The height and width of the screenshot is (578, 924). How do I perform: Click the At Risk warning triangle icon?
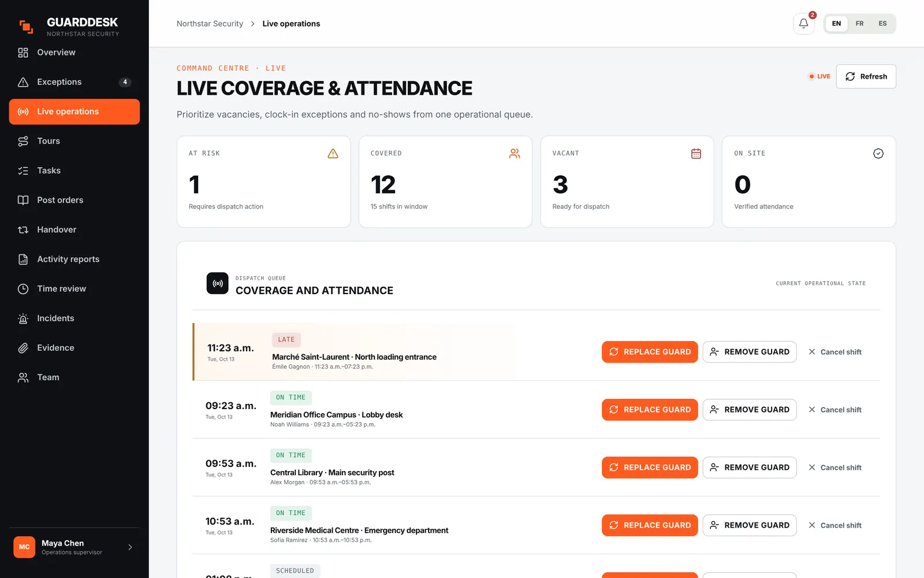click(x=333, y=153)
